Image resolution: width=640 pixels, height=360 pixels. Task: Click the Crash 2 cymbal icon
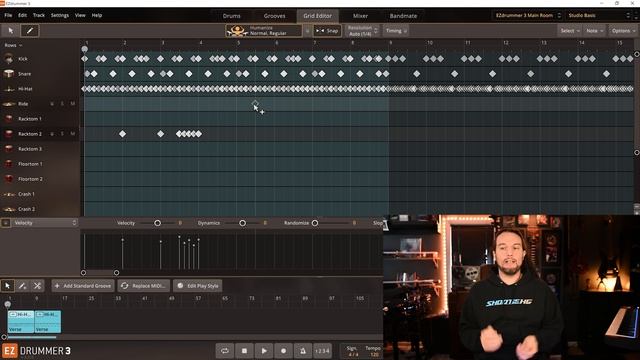[x=9, y=209]
